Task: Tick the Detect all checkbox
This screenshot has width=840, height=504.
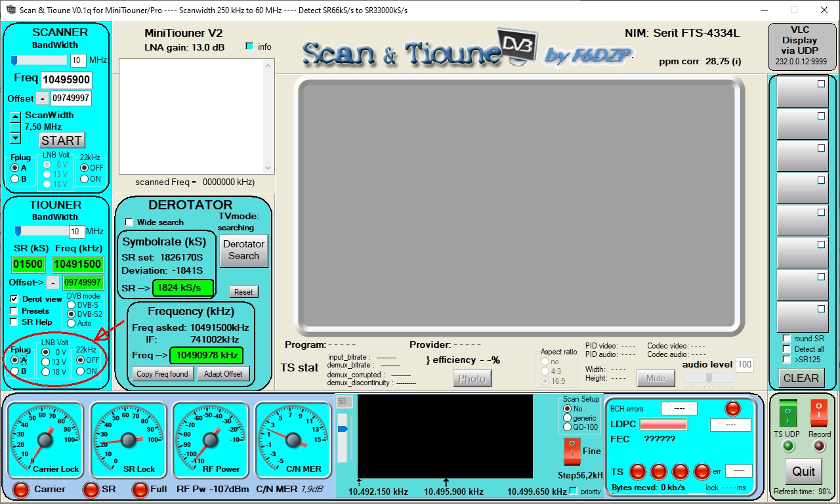Action: [787, 349]
